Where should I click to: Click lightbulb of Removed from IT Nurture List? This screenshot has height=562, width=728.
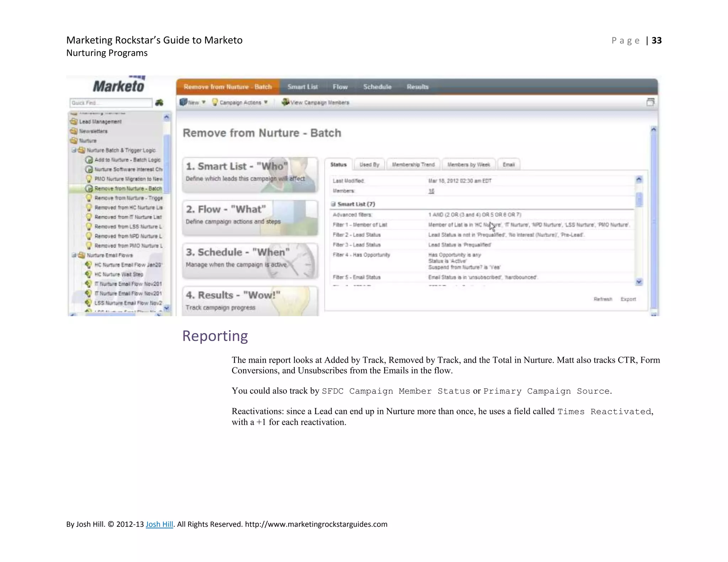coord(89,217)
